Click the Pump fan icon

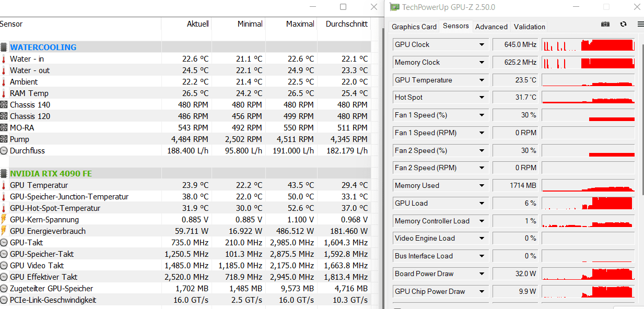coord(4,139)
